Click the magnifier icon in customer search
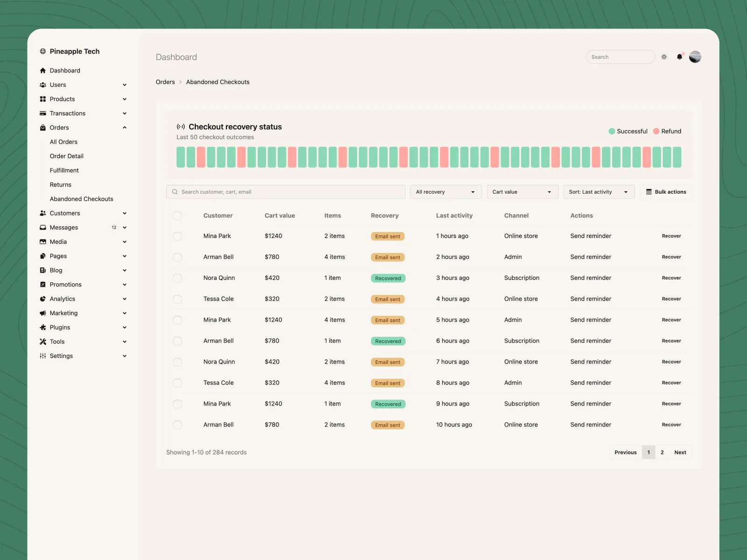Viewport: 747px width, 560px height. (175, 192)
